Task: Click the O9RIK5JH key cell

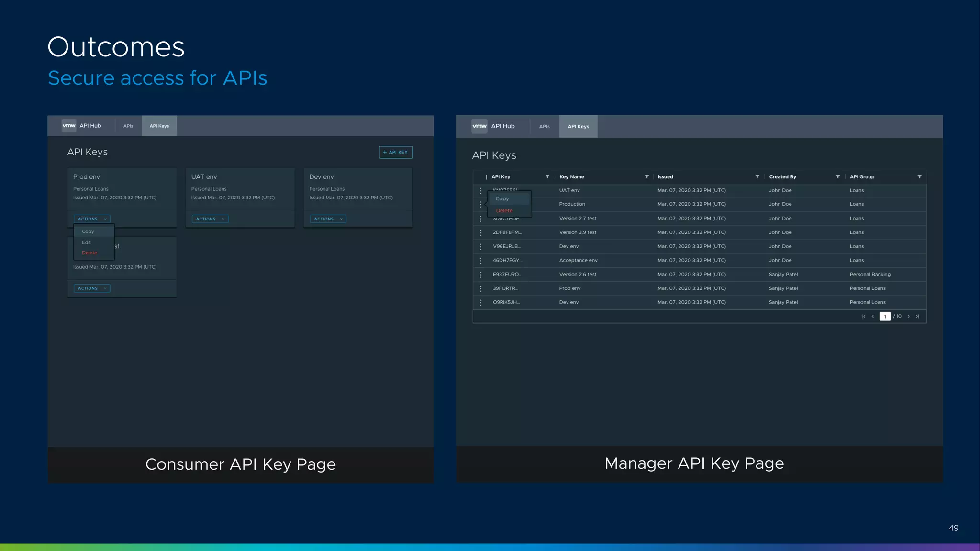Action: click(506, 302)
